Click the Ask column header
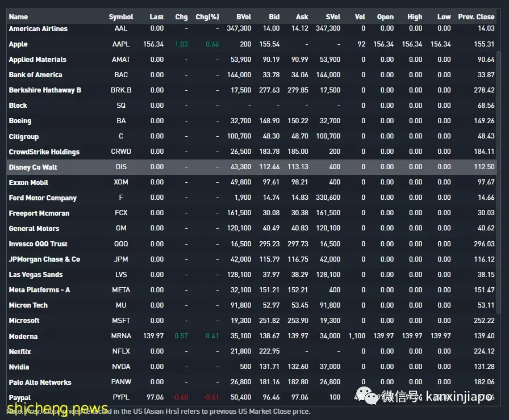Image resolution: width=509 pixels, height=420 pixels. pyautogui.click(x=302, y=17)
